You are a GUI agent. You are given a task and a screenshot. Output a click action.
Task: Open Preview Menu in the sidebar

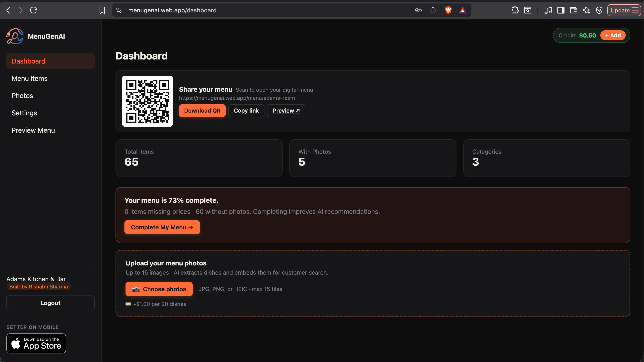51,130
